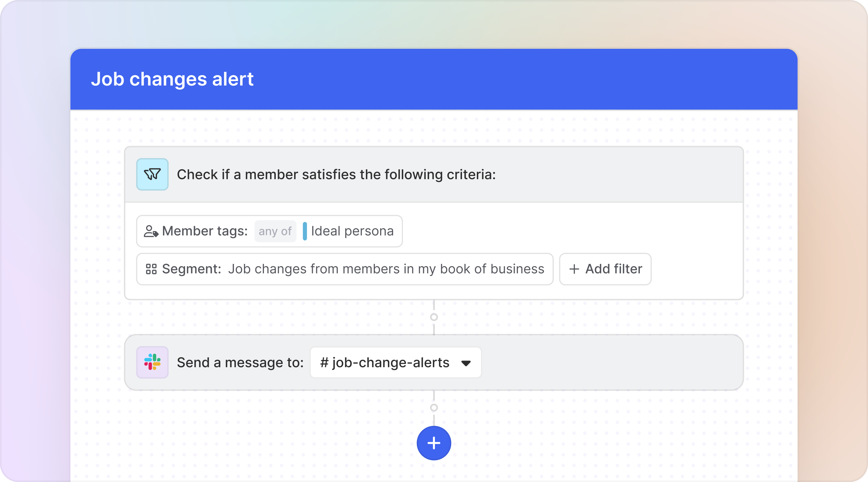Click connector node below criteria block
The width and height of the screenshot is (868, 482).
pos(434,317)
